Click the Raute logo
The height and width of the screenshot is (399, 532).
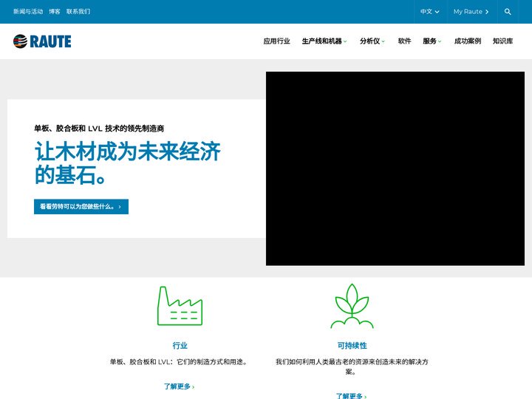click(x=42, y=41)
